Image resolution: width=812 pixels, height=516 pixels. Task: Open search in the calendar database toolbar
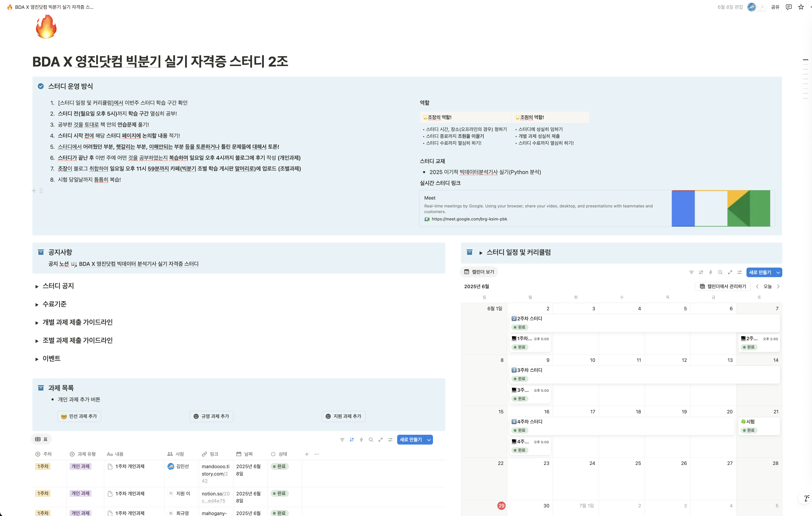(720, 272)
